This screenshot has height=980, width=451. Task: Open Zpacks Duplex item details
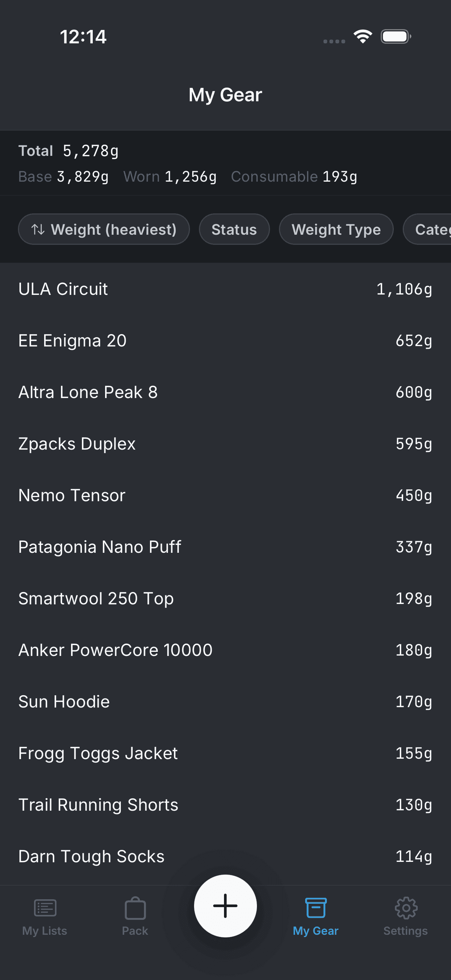[x=225, y=444]
